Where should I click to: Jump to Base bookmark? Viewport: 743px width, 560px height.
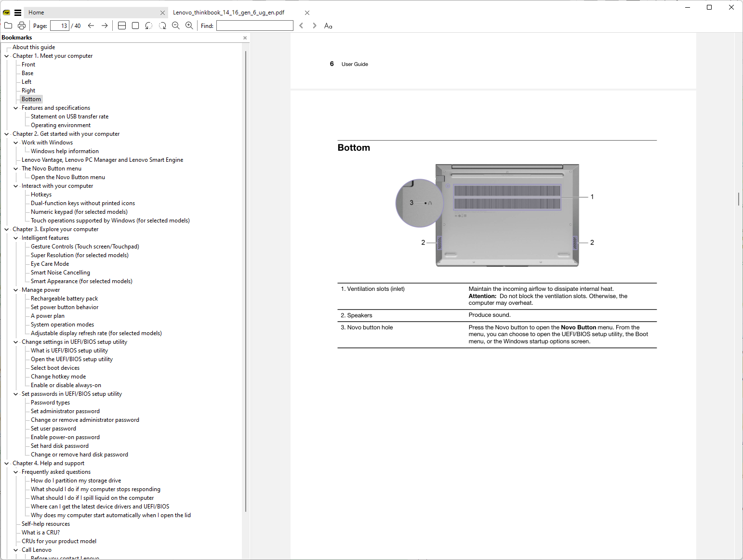(27, 73)
